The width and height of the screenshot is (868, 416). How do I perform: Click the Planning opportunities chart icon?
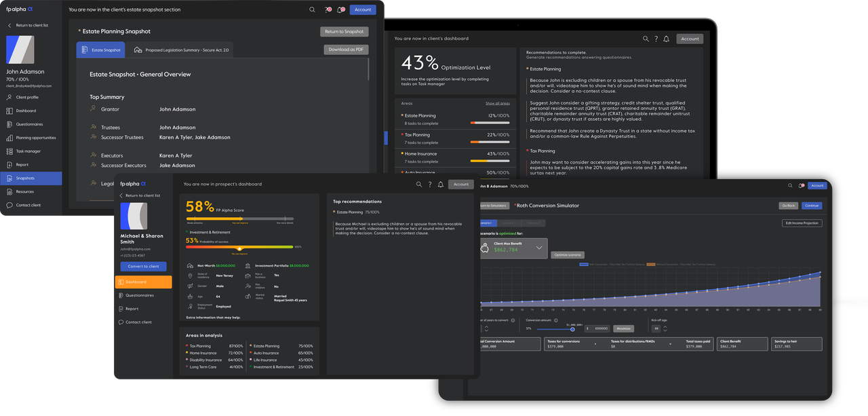[9, 137]
